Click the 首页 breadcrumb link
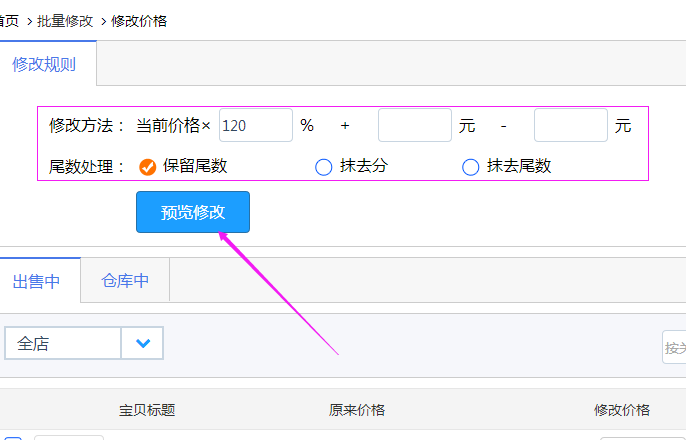 [9, 21]
